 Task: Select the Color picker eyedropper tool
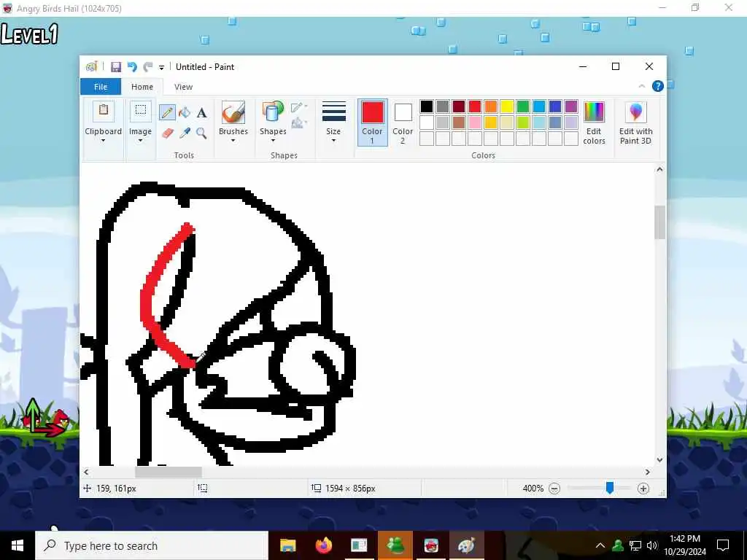coord(185,133)
